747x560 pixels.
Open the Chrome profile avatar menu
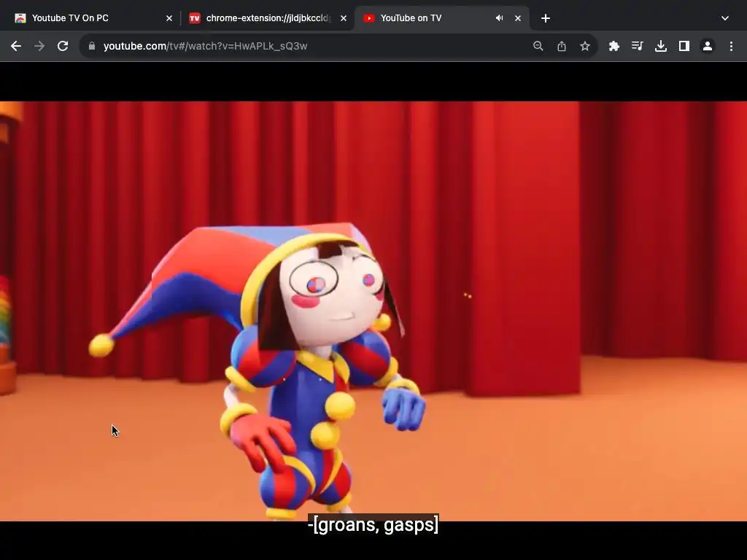click(708, 46)
